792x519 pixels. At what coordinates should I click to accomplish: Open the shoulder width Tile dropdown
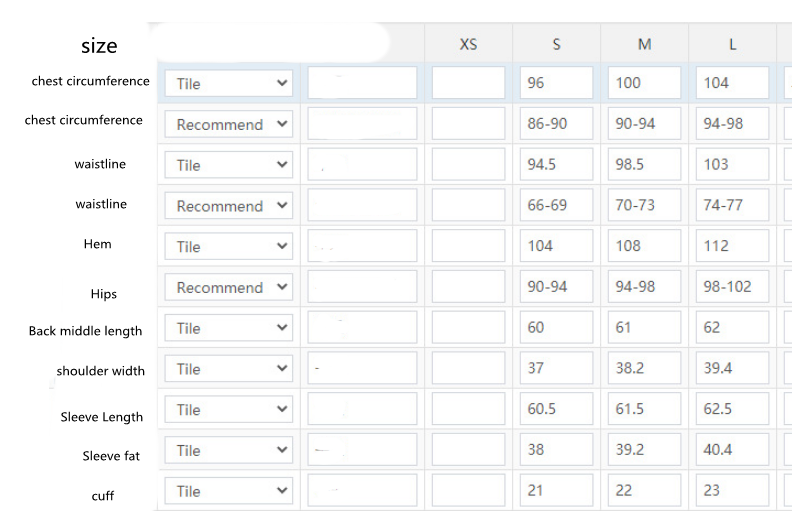tap(228, 369)
